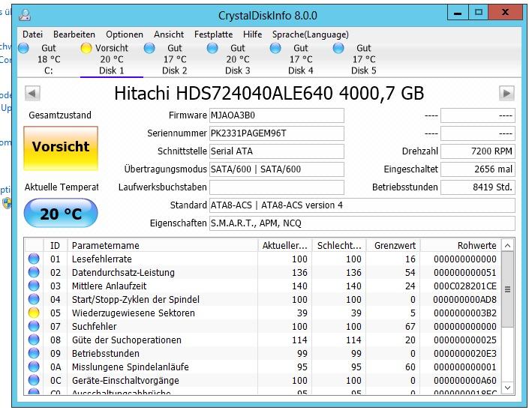Click the Betriebsstunden value 8419 Std.

tap(478, 187)
